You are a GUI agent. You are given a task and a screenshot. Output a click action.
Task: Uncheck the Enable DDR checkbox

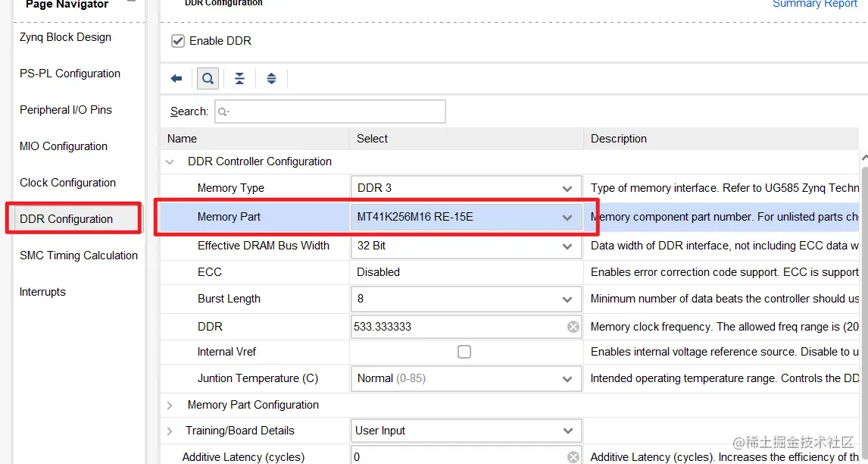coord(178,41)
